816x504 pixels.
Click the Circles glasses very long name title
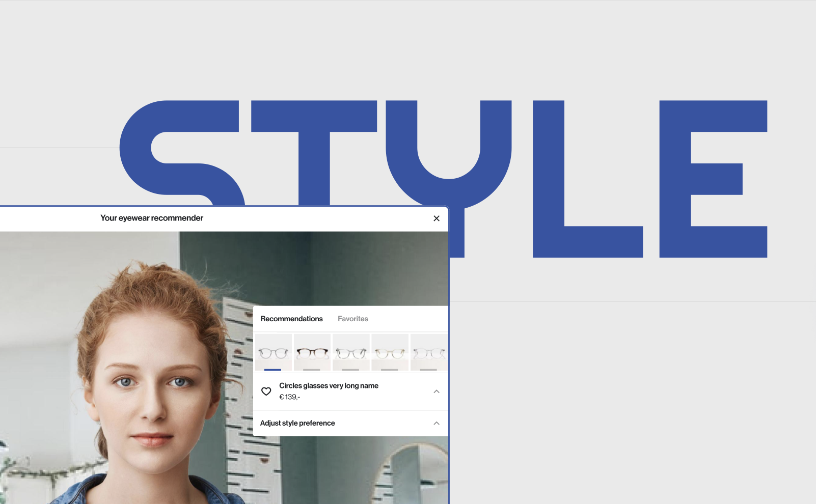pyautogui.click(x=329, y=385)
